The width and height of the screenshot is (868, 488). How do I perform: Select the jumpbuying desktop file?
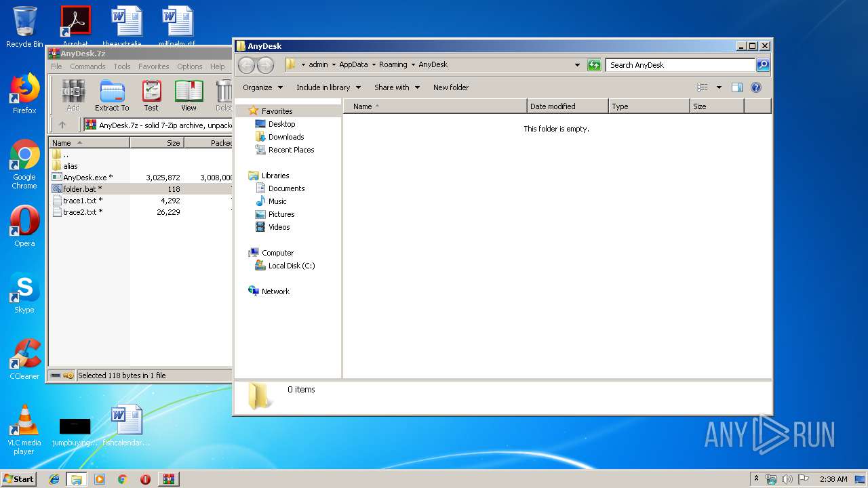point(75,432)
